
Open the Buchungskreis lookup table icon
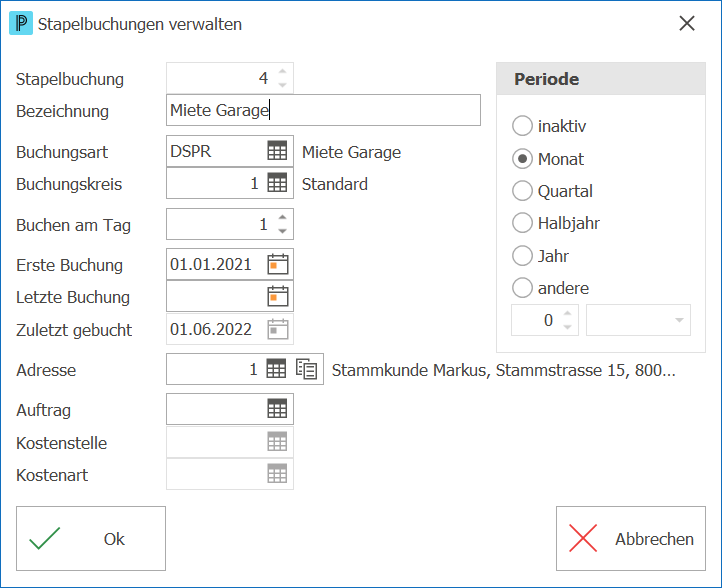277,183
